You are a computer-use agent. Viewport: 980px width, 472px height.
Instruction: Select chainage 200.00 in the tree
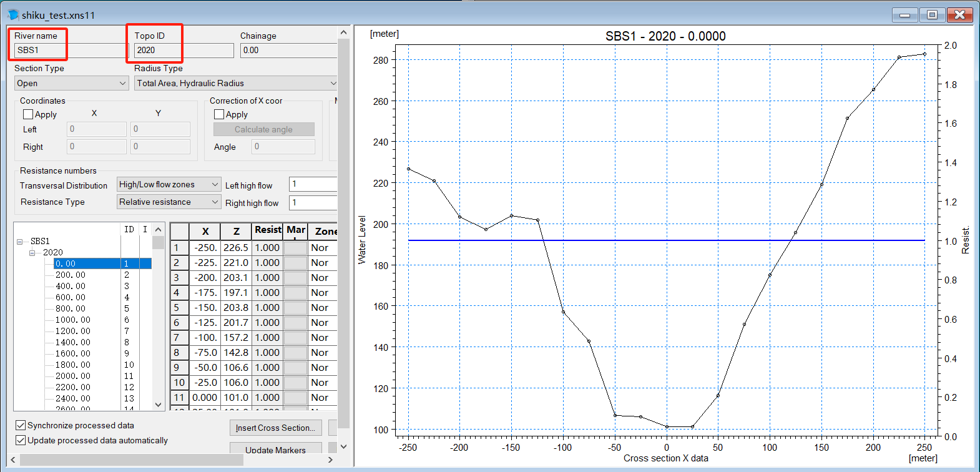(x=71, y=275)
